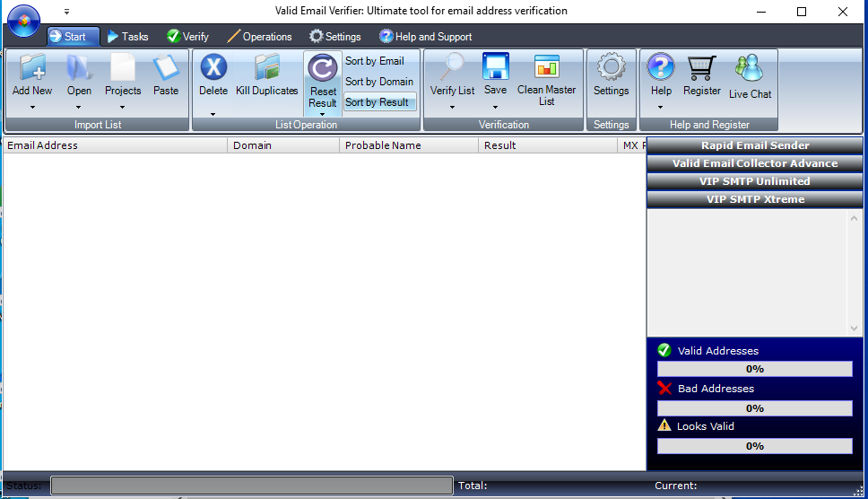Click the Paste clipboard icon
Viewport: 868px width, 499px height.
(166, 67)
